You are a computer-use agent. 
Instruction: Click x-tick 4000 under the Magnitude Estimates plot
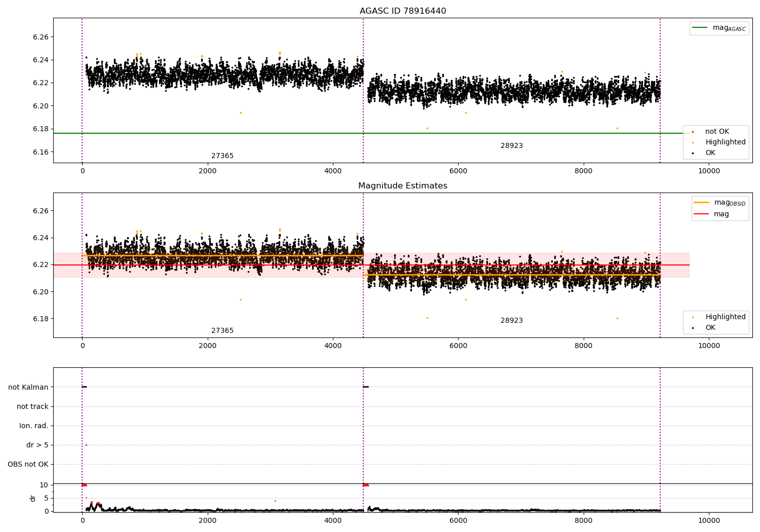pyautogui.click(x=333, y=346)
